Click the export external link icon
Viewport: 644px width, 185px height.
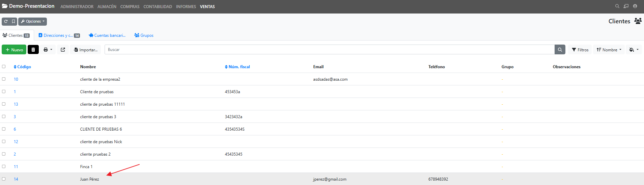coord(63,50)
